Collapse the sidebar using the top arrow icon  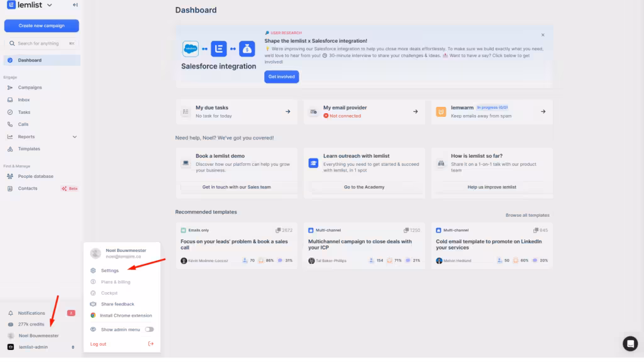pos(75,5)
